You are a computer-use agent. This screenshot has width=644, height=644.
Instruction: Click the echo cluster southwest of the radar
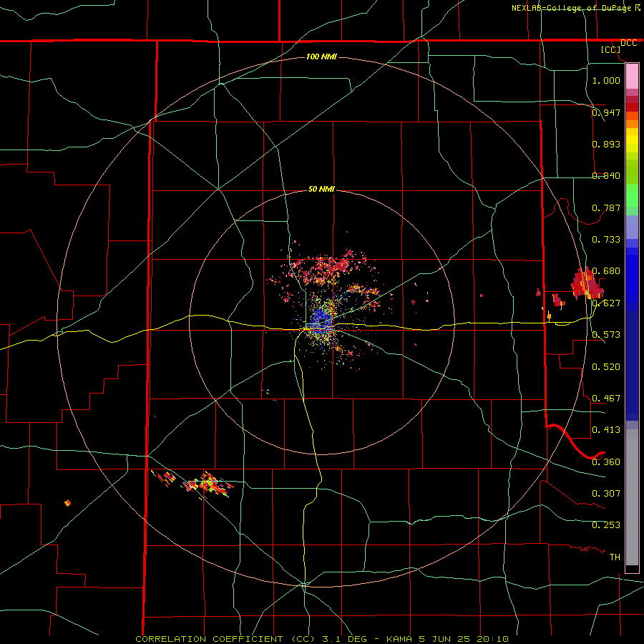pyautogui.click(x=193, y=483)
